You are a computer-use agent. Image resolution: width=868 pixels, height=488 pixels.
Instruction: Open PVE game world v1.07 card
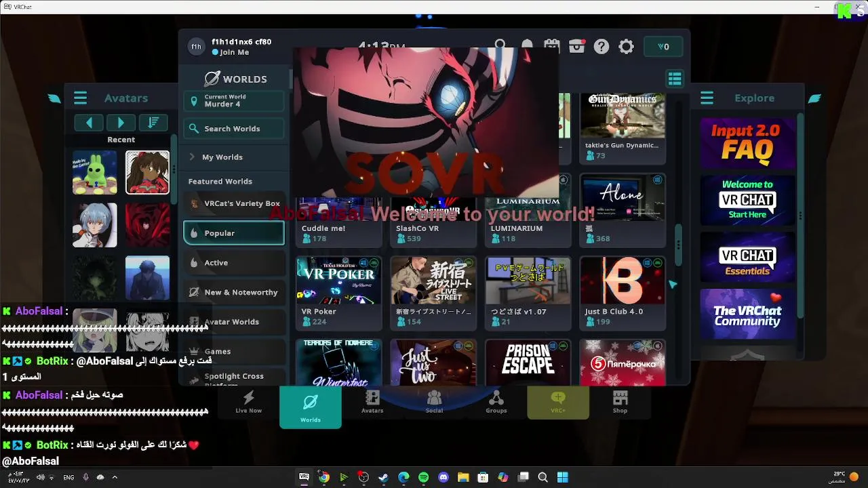point(528,293)
